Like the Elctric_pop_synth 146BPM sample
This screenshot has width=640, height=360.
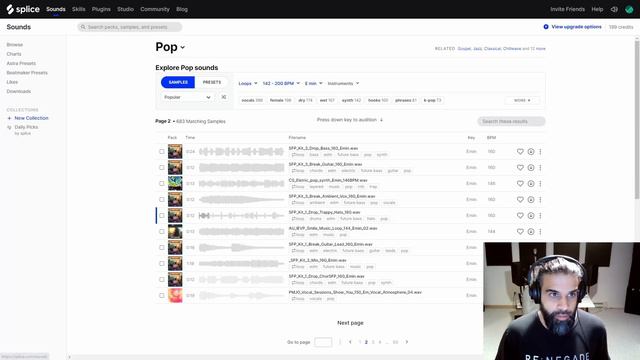(x=520, y=183)
